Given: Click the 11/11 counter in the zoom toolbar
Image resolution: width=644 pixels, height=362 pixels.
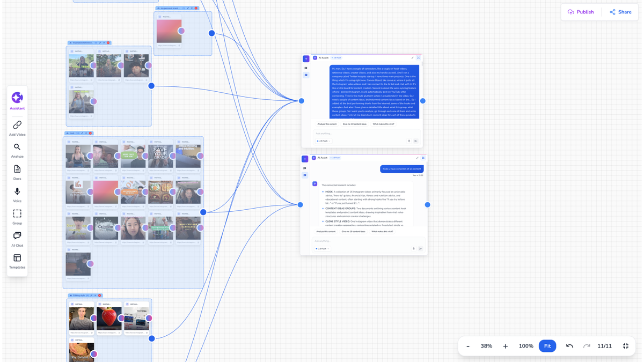Looking at the screenshot, I should [605, 346].
